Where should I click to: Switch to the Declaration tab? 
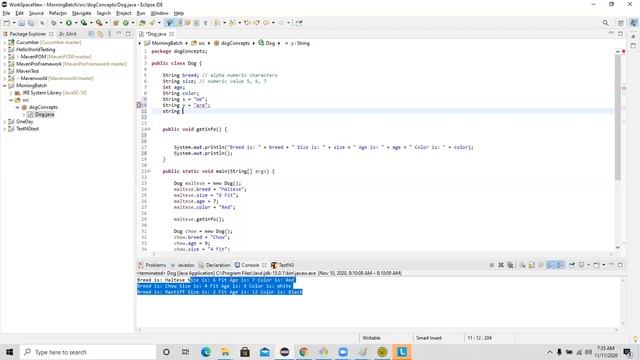point(214,265)
